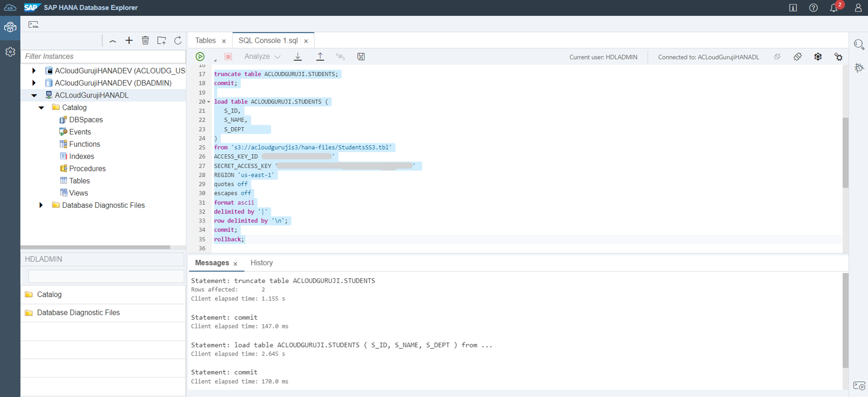Click the download file icon in console toolbar
Image resolution: width=868 pixels, height=397 pixels.
pyautogui.click(x=298, y=56)
